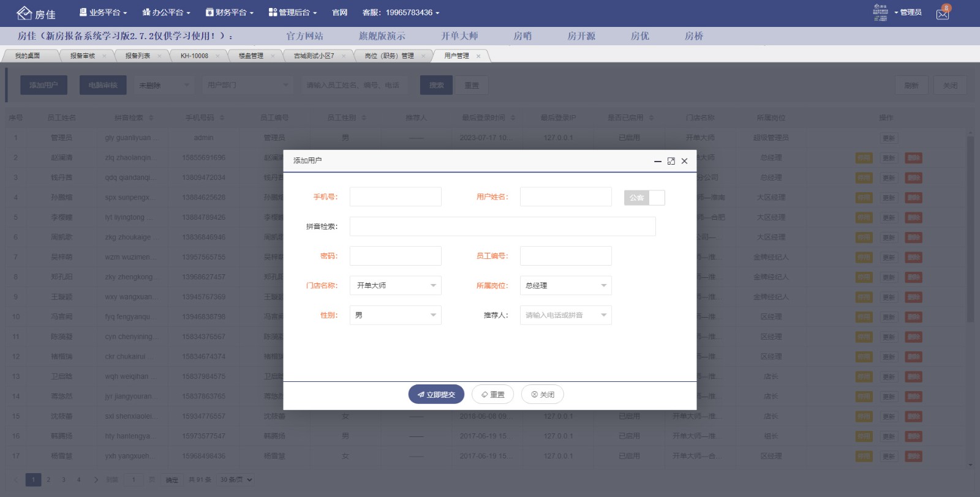
Task: Open the mail notifications envelope icon
Action: click(x=943, y=14)
